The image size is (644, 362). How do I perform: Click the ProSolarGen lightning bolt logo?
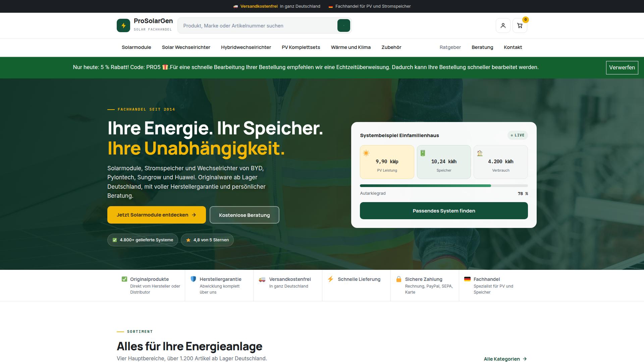click(123, 25)
